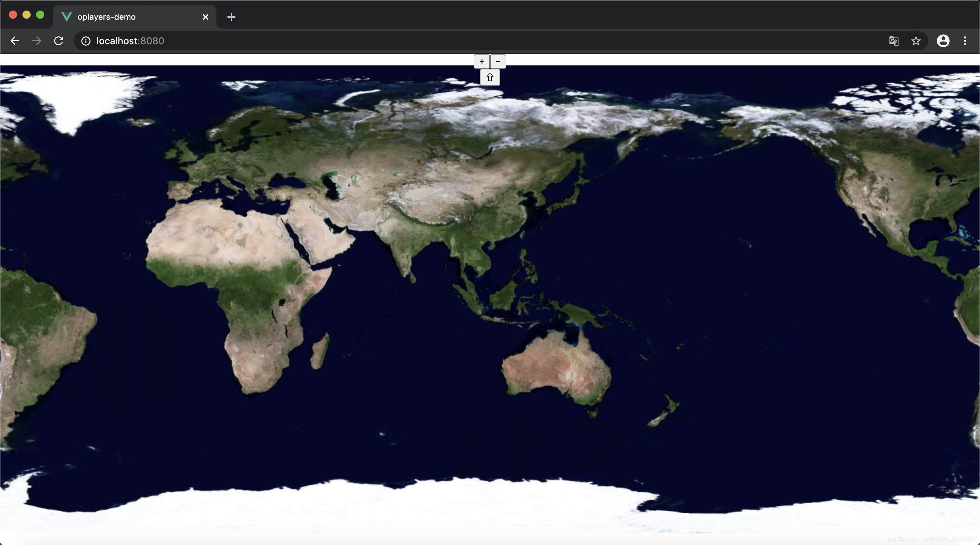980x545 pixels.
Task: Reload the localhost page
Action: tap(59, 41)
